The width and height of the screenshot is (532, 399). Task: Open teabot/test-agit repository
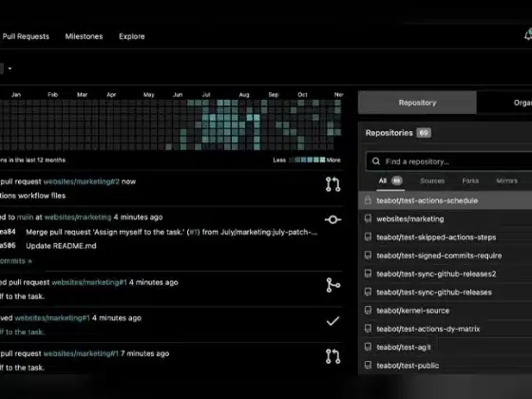point(404,347)
